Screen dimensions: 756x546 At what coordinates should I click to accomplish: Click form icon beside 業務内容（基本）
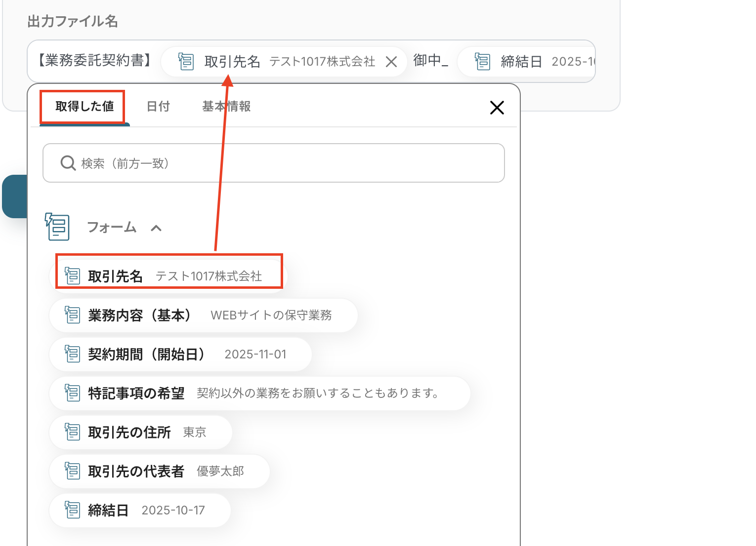click(72, 314)
